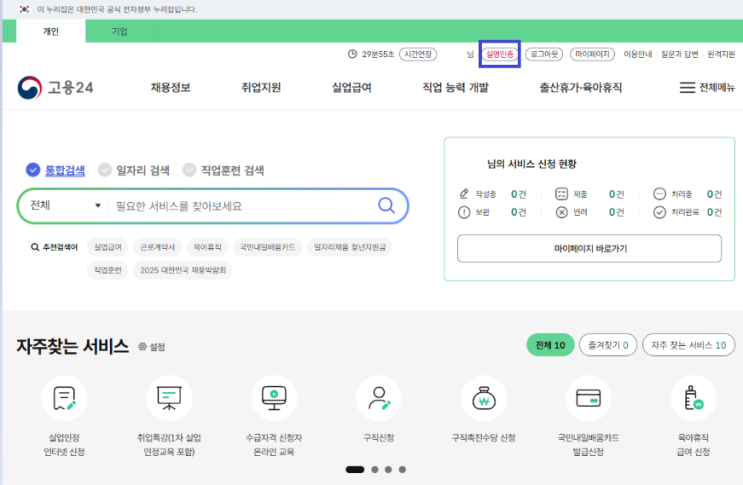743x485 pixels.
Task: Open the 국민내일배움카드 발급신청 icon
Action: pos(588,399)
